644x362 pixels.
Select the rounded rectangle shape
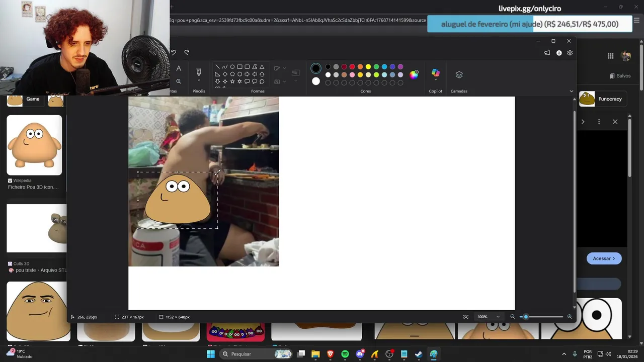tap(247, 67)
